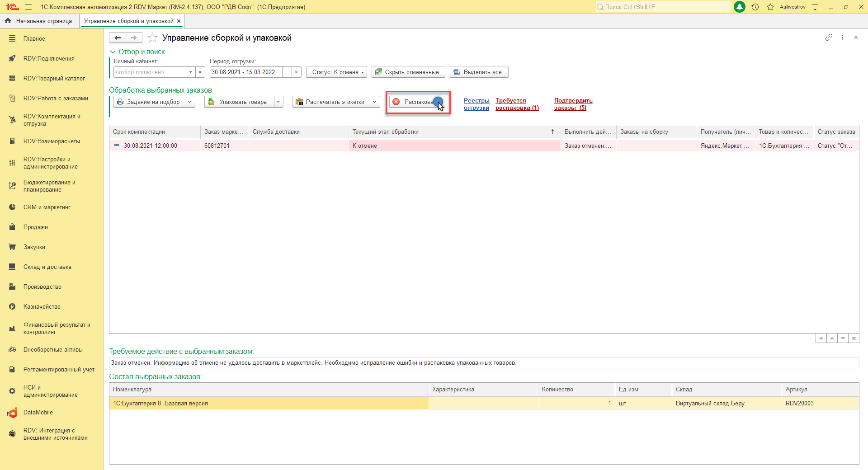Open the three-dot more options menu
This screenshot has height=470, width=868.
(842, 38)
